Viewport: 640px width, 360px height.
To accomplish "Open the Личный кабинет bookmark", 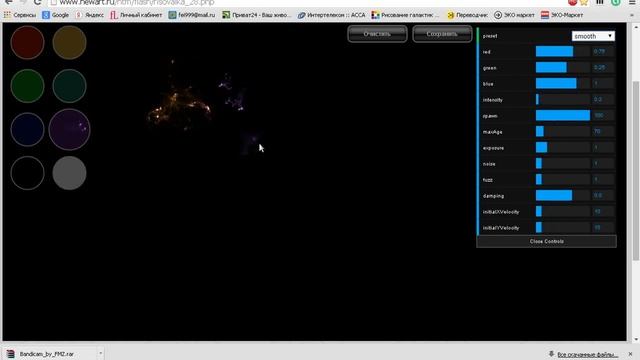I will click(x=136, y=15).
